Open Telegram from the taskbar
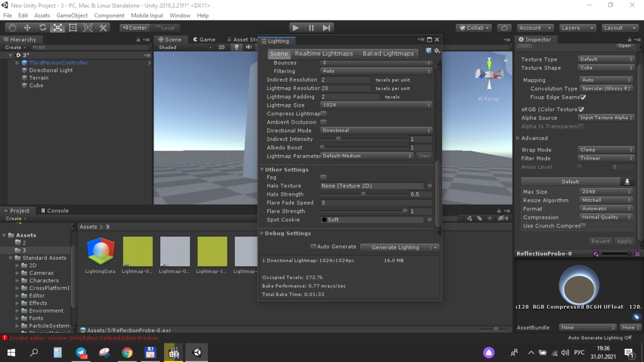This screenshot has height=362, width=644. (81, 352)
